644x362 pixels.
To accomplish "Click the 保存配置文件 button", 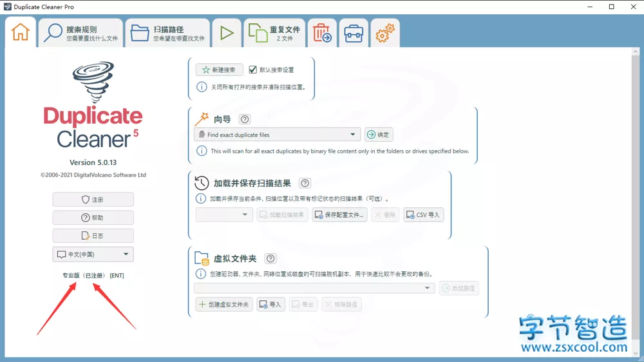I will [339, 214].
